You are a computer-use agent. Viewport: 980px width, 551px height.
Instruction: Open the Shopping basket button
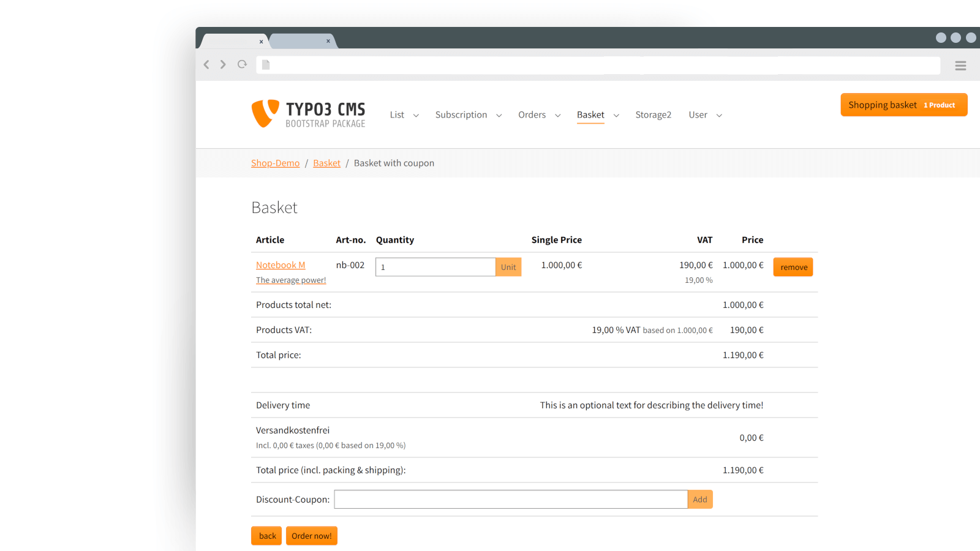(903, 105)
